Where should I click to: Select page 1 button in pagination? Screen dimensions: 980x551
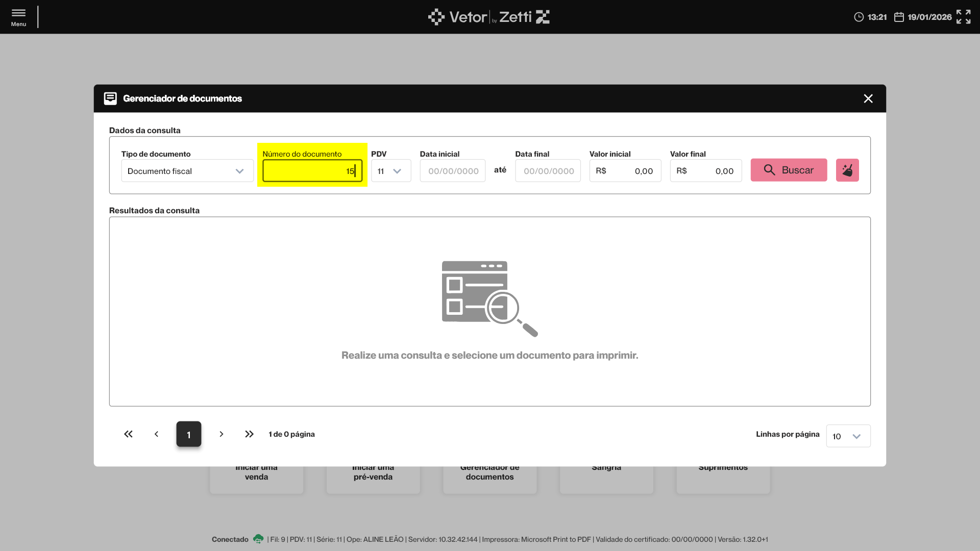[x=189, y=434]
